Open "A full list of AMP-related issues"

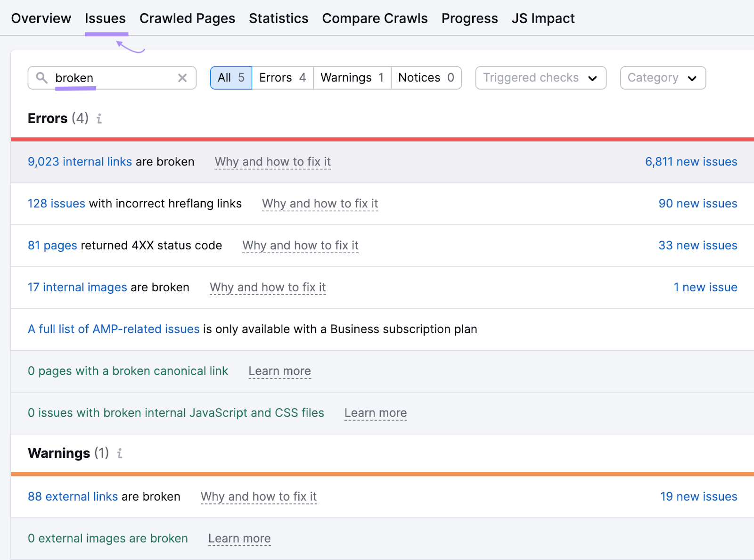(x=113, y=329)
